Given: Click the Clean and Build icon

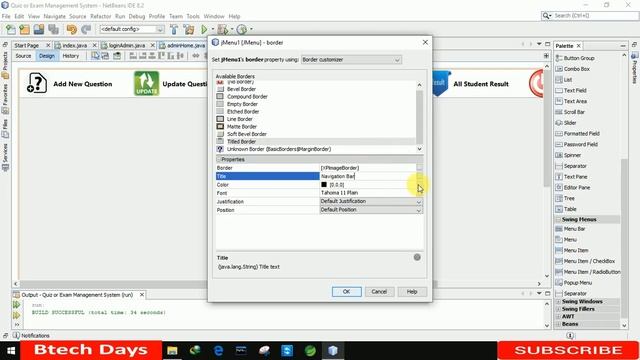Looking at the screenshot, I should [x=189, y=29].
